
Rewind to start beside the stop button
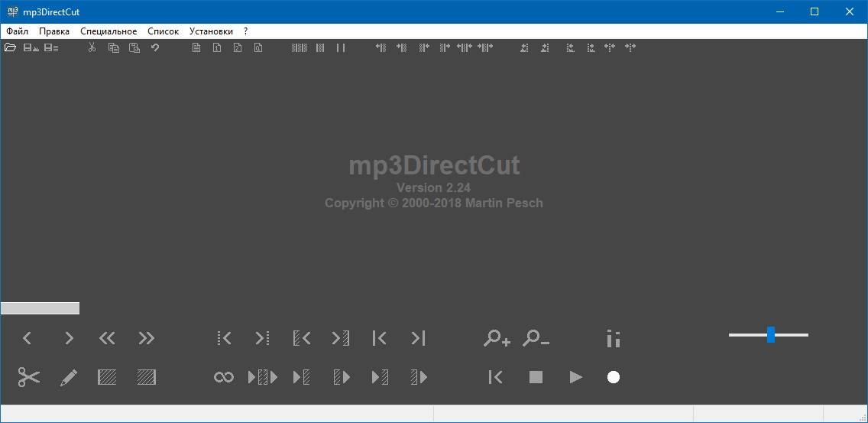click(x=495, y=377)
